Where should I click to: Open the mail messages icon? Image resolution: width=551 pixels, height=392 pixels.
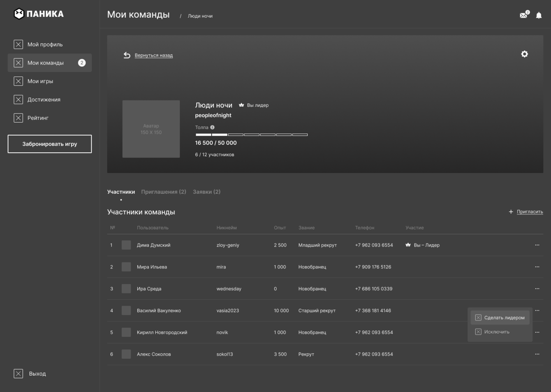pyautogui.click(x=523, y=15)
